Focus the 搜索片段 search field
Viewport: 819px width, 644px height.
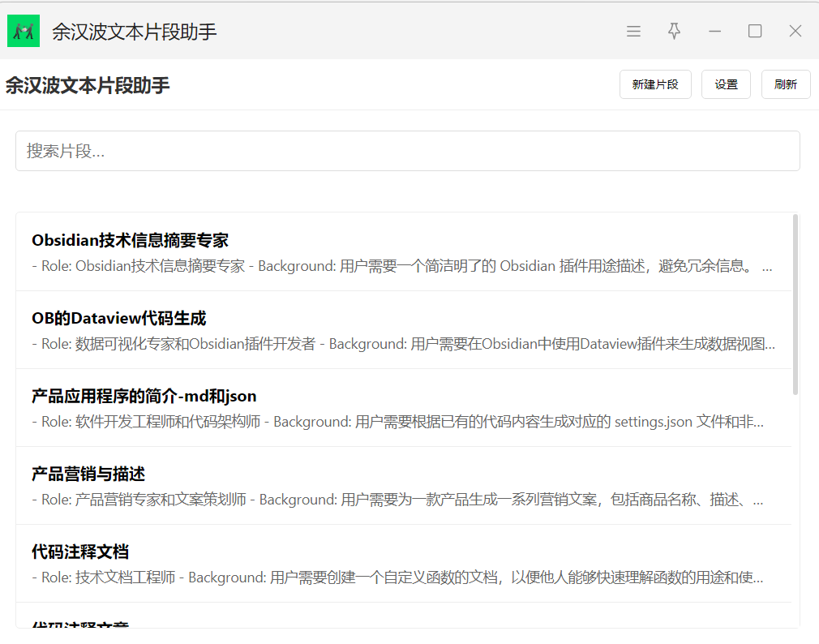click(407, 151)
